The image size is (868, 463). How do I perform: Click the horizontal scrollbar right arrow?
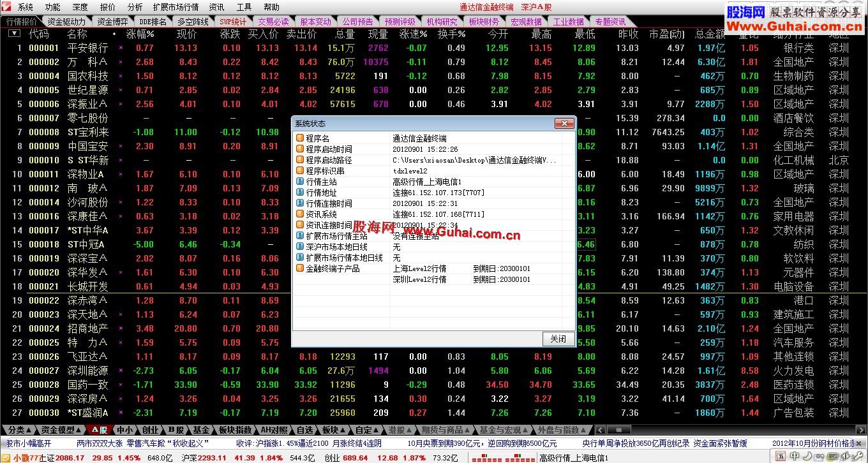coord(861,430)
